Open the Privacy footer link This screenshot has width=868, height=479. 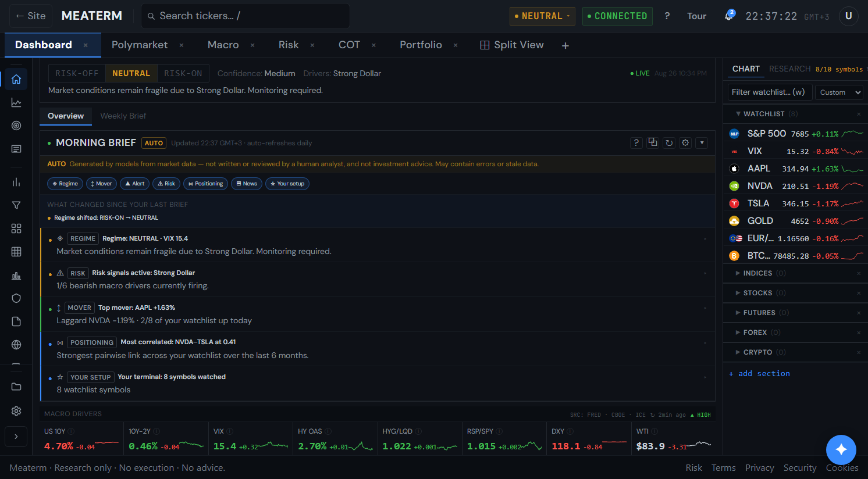point(760,468)
